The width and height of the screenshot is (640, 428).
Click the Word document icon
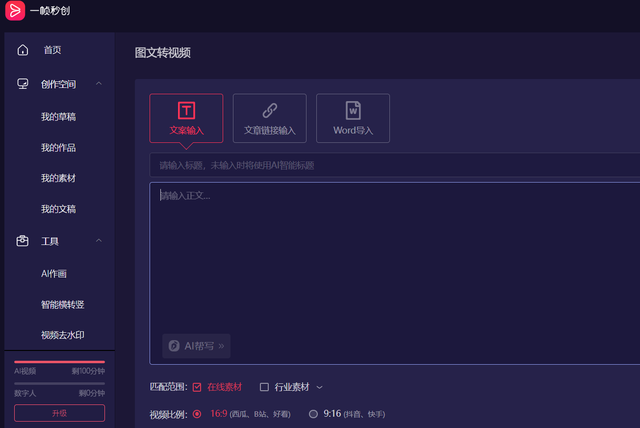[353, 110]
